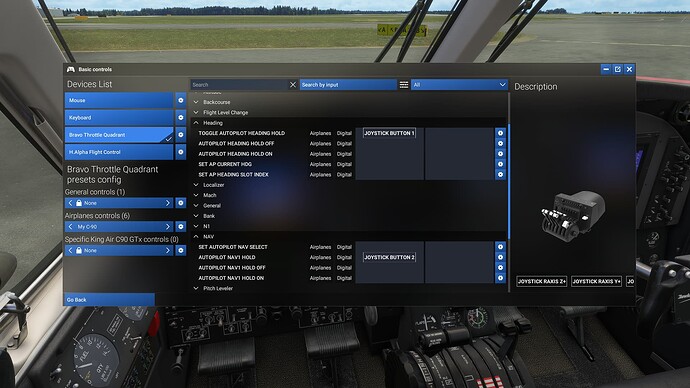Image resolution: width=690 pixels, height=388 pixels.
Task: Click next arrow on General controls preset
Action: [x=168, y=203]
